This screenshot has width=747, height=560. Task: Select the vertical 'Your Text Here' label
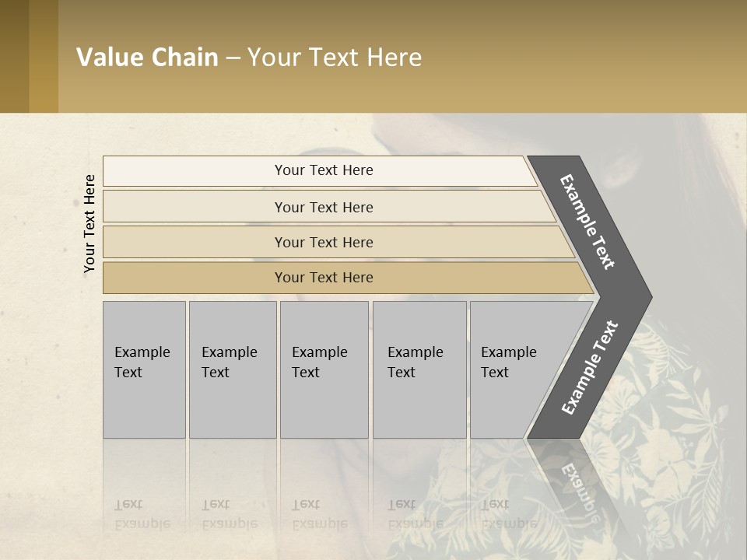[x=89, y=223]
